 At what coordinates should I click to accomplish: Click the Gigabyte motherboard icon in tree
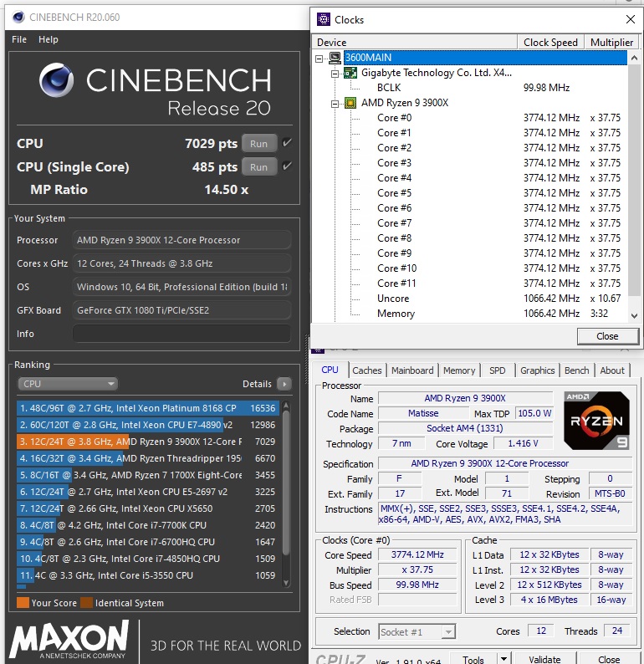pos(350,73)
